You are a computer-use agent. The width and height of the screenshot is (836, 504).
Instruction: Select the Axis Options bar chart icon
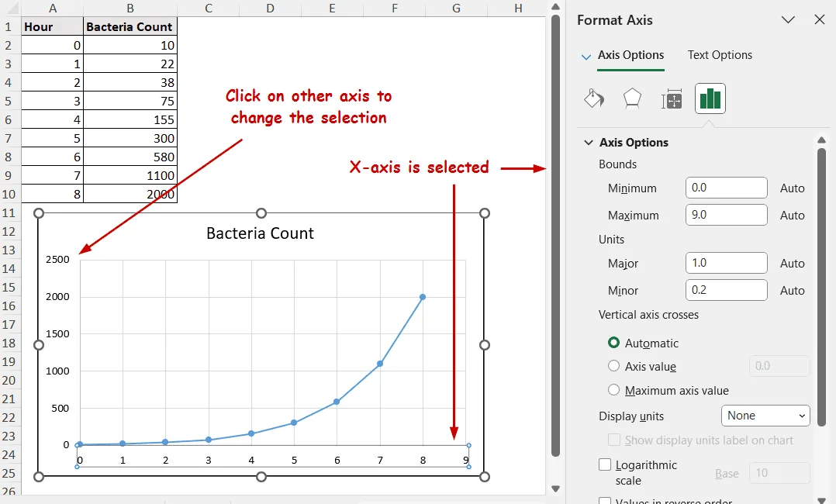710,98
